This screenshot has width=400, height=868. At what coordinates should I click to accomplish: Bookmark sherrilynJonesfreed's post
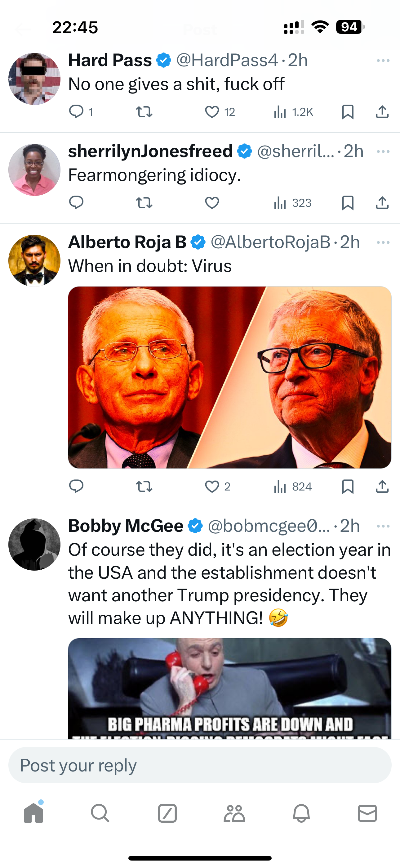[348, 203]
